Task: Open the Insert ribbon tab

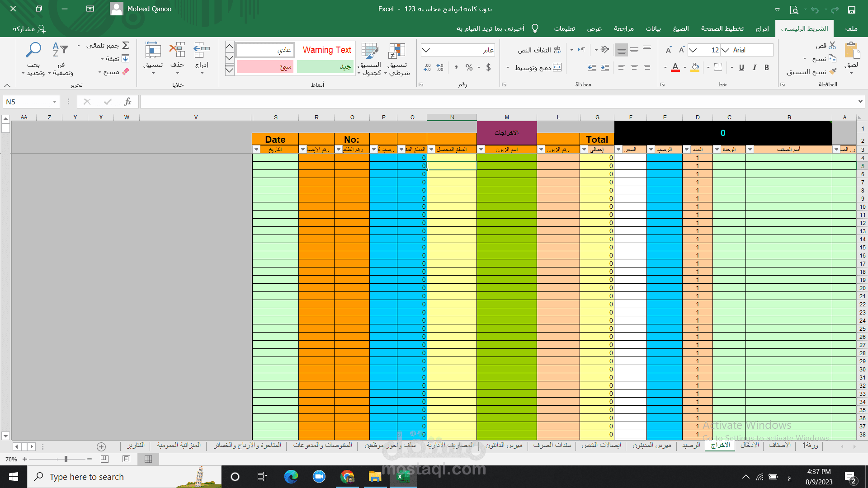Action: pyautogui.click(x=762, y=28)
